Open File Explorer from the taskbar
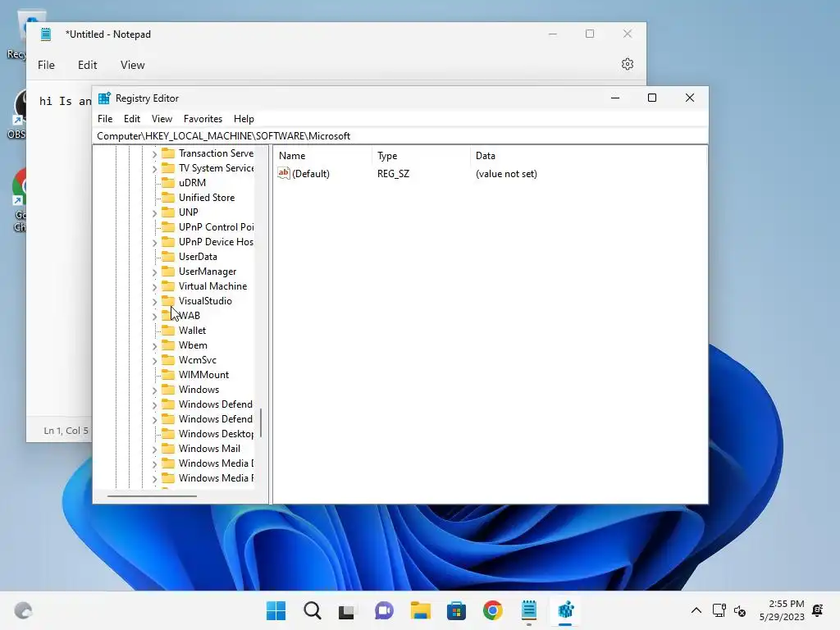The width and height of the screenshot is (840, 630). point(421,610)
